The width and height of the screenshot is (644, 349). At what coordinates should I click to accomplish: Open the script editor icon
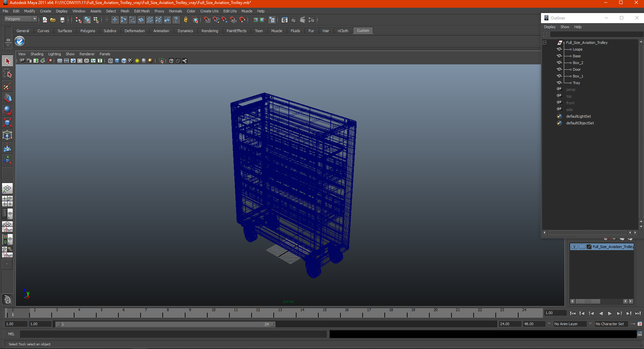(640, 334)
